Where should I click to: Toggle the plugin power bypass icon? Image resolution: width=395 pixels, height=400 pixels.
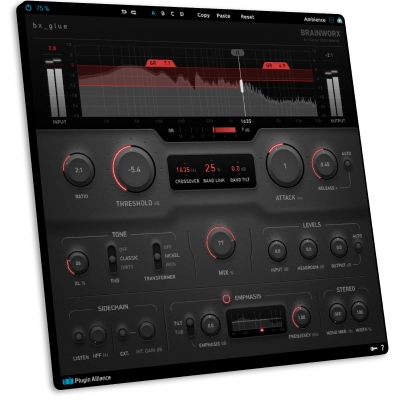(29, 8)
